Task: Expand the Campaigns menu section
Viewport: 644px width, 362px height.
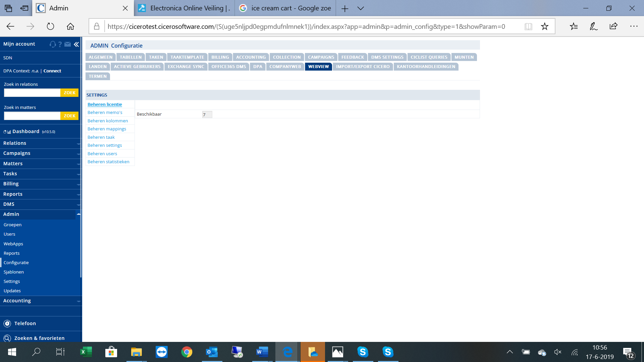Action: pyautogui.click(x=40, y=153)
